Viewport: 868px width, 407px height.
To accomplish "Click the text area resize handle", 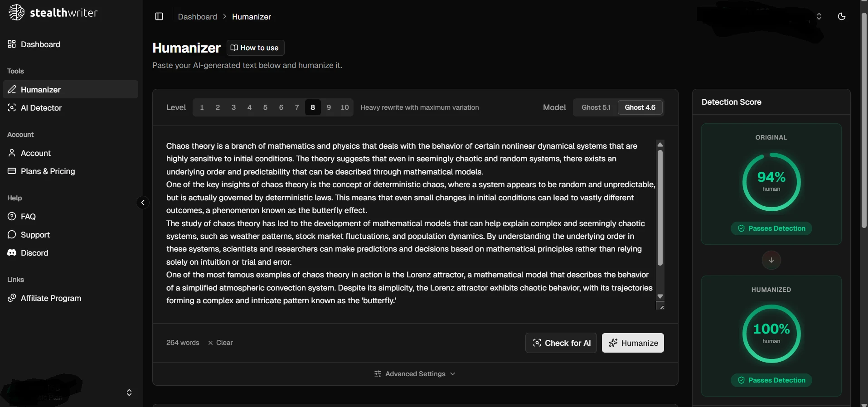I will pos(660,305).
